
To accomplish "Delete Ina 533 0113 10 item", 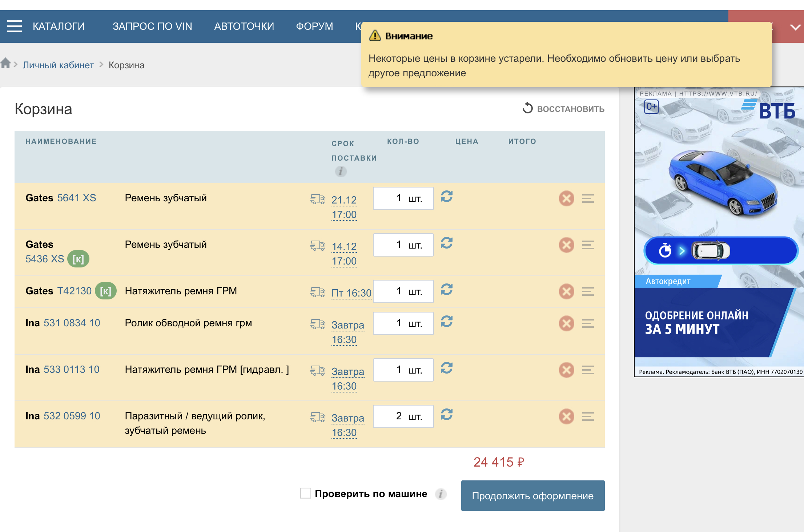I will (x=566, y=370).
